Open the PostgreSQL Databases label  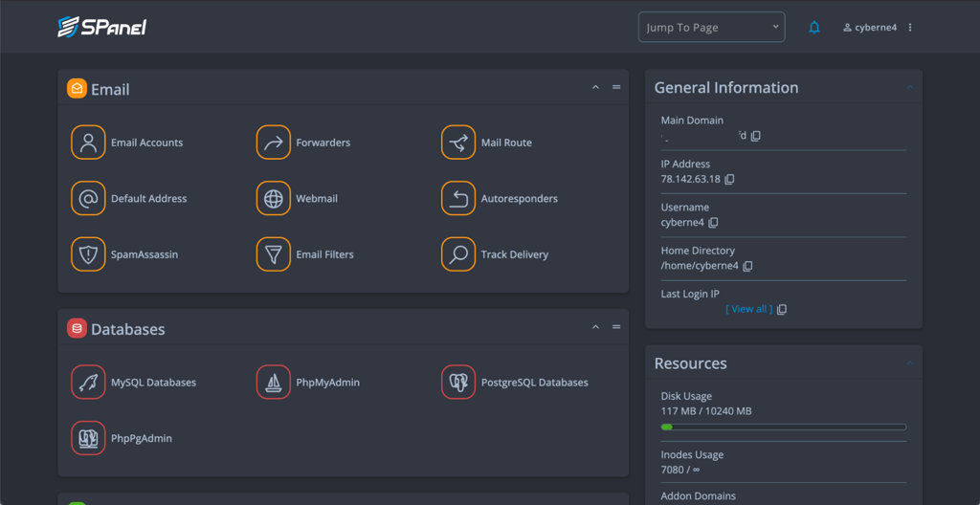pos(534,382)
